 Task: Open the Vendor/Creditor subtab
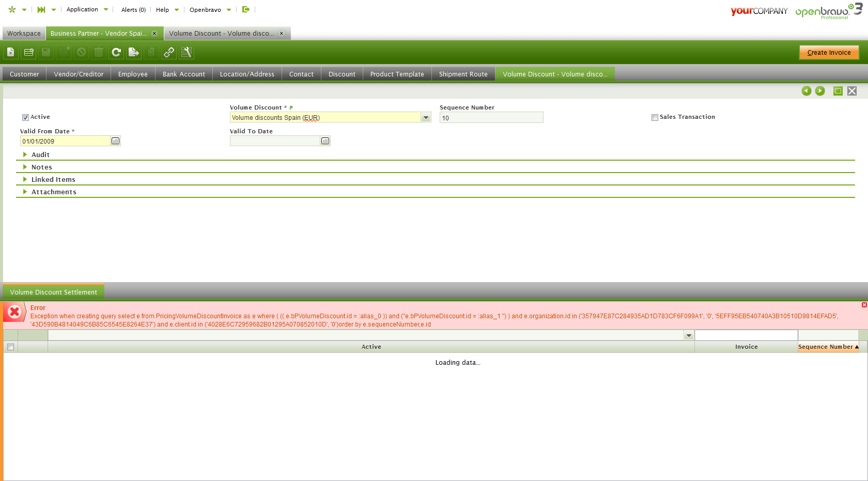79,74
